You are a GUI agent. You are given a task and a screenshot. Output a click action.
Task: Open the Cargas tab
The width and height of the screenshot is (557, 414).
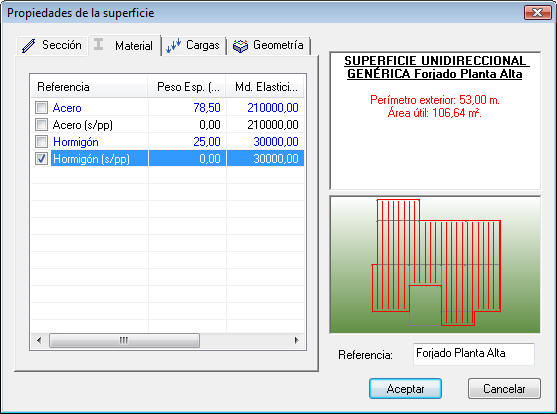click(x=194, y=45)
